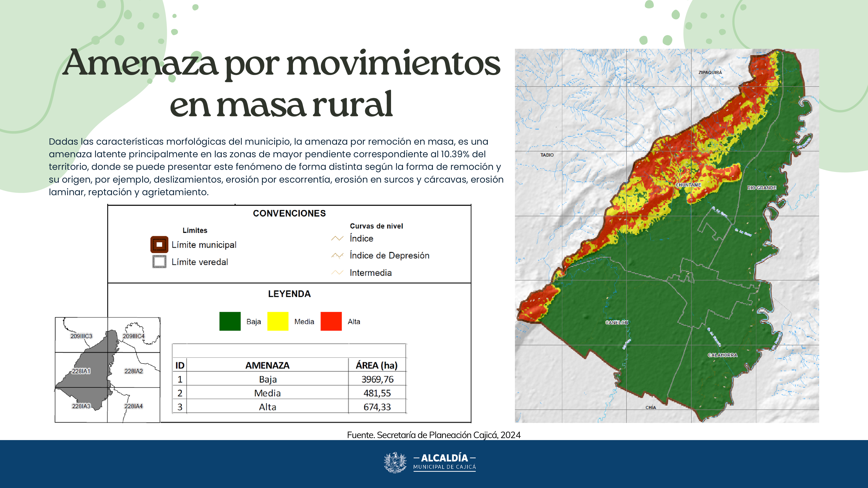
Task: Click the Índice contour line symbol
Action: coord(337,238)
